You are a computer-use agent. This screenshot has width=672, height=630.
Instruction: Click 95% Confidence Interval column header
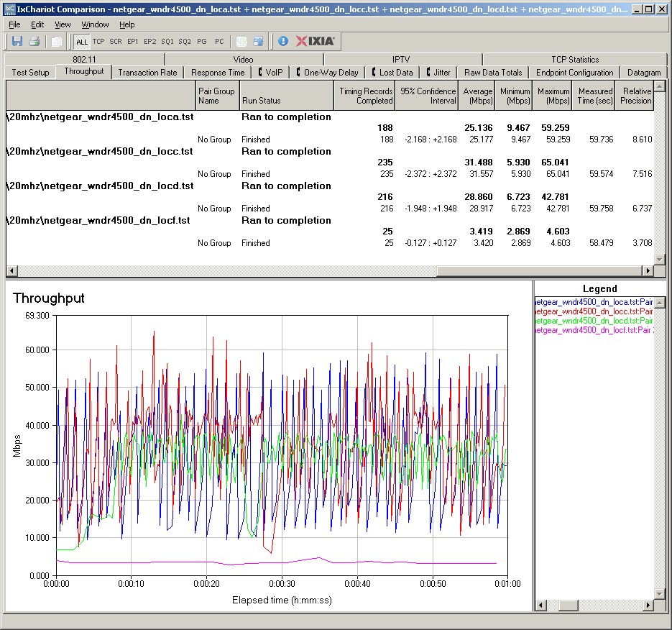[x=426, y=96]
